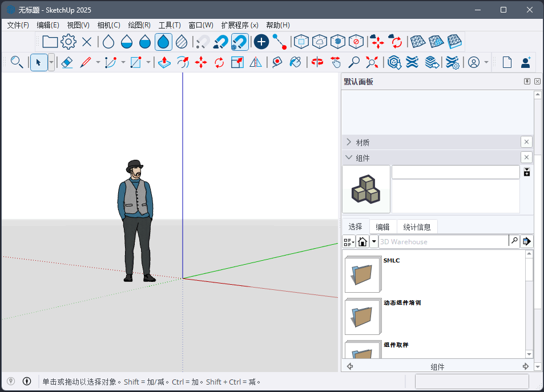The image size is (544, 392).
Task: Switch to the Orbit navigation tool
Action: [317, 62]
